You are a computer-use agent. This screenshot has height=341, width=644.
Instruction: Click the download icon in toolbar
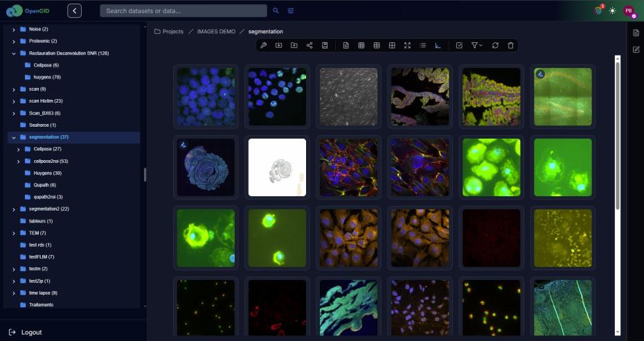[279, 45]
